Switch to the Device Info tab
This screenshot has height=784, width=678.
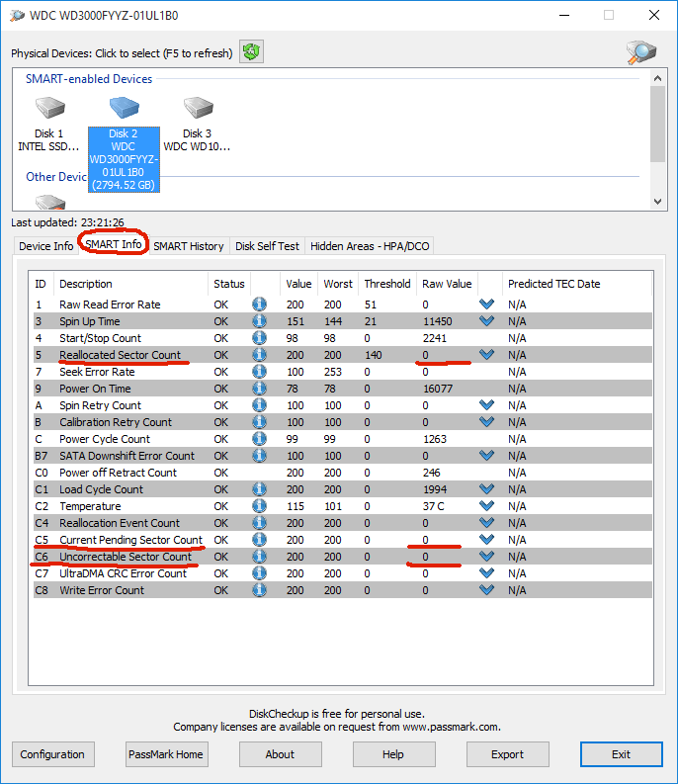click(x=46, y=246)
